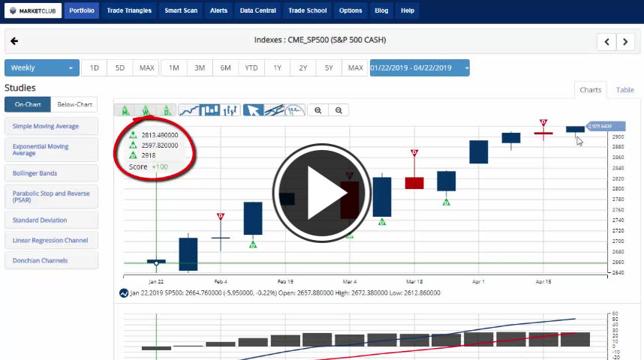Screen dimensions: 644x360
Task: Switch to line chart style
Action: 190,110
